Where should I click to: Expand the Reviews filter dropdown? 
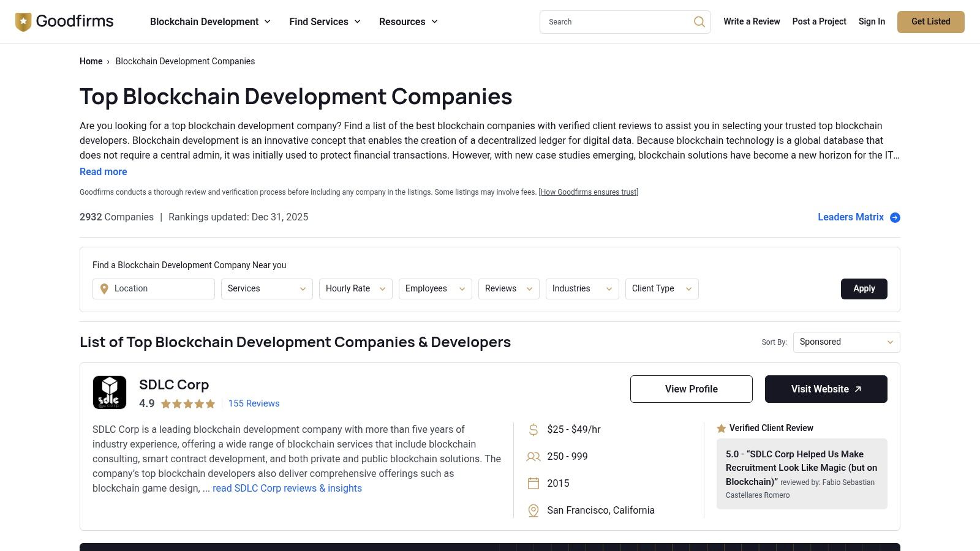(x=509, y=289)
